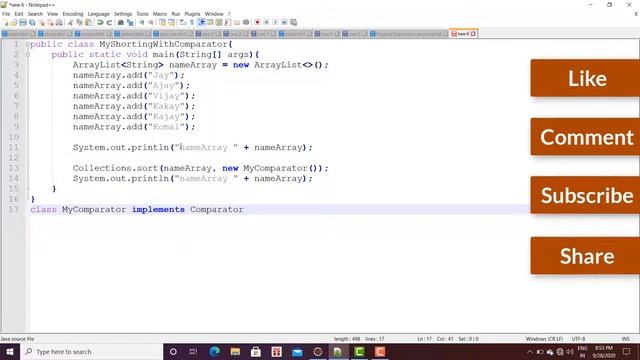640x360 pixels.
Task: Expand the system tray hidden icons chevron
Action: click(529, 351)
